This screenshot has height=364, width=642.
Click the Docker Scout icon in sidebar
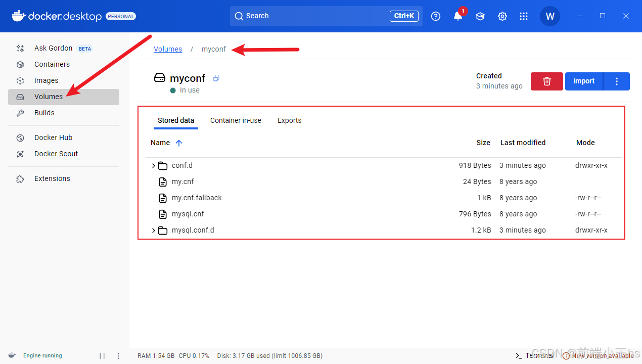(x=20, y=154)
